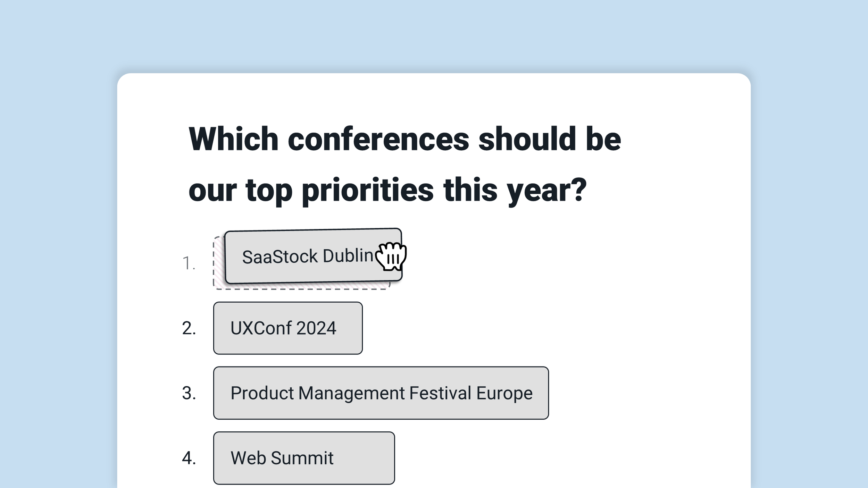The image size is (868, 488).
Task: Select the UXConf 2024 option
Action: point(288,328)
